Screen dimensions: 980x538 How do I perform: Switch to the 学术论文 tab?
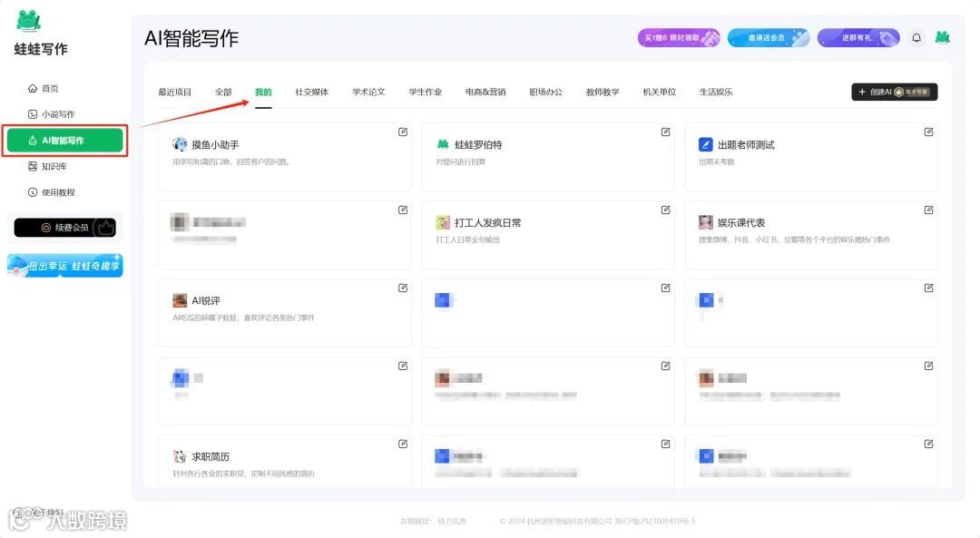click(368, 92)
